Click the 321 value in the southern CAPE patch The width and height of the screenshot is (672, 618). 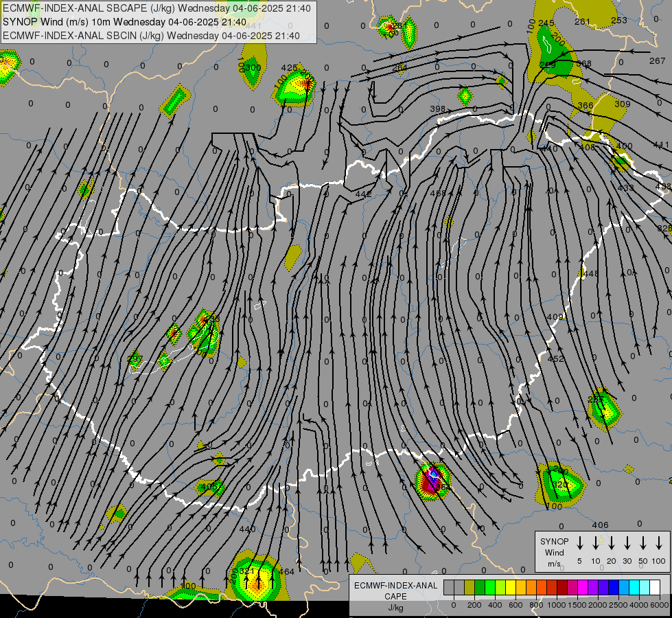(247, 571)
